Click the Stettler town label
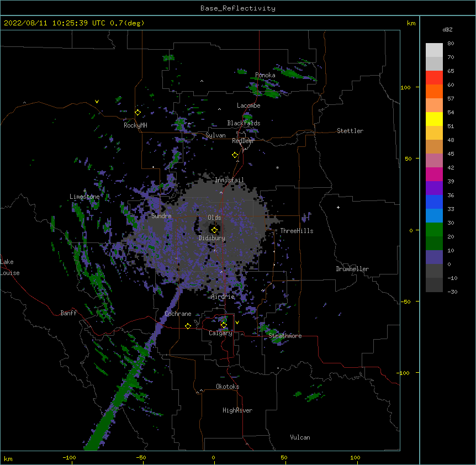Image resolution: width=476 pixels, height=465 pixels. click(350, 131)
